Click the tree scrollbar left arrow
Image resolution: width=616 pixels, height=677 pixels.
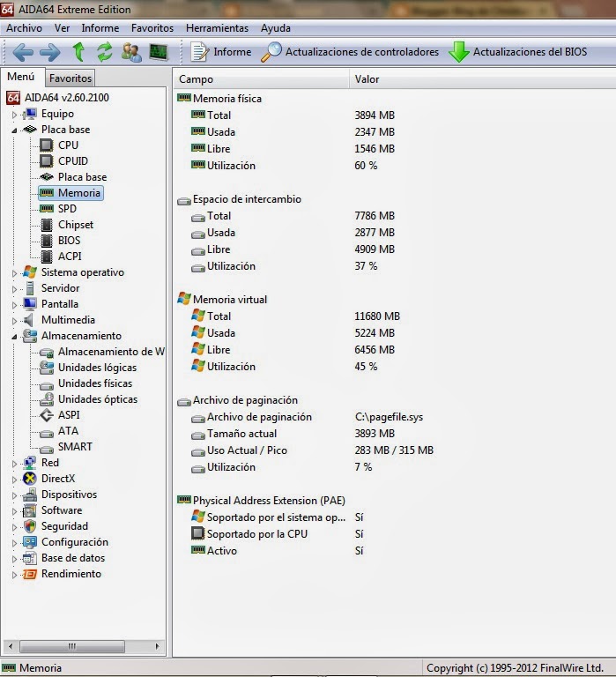click(11, 646)
